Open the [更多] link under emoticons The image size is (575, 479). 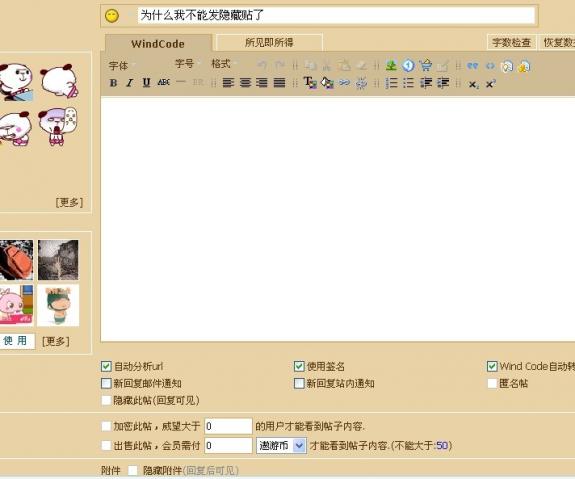click(69, 202)
